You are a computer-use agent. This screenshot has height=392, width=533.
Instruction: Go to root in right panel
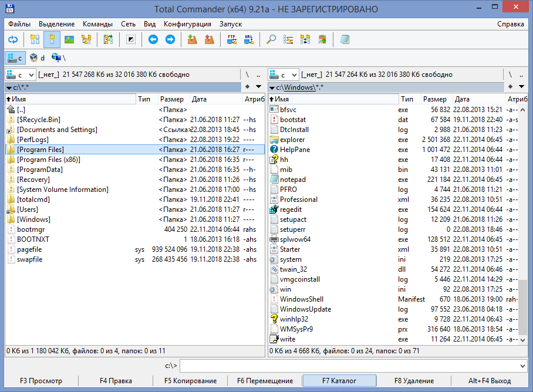coord(510,75)
